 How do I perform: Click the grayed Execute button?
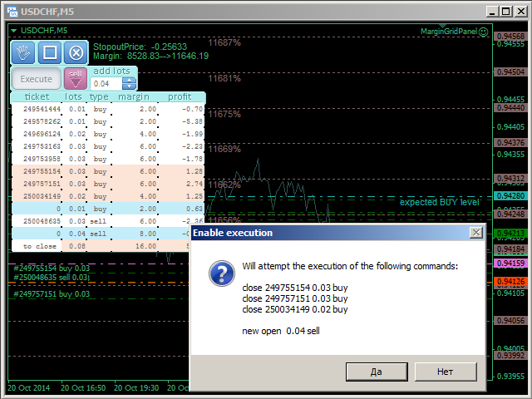[x=36, y=79]
